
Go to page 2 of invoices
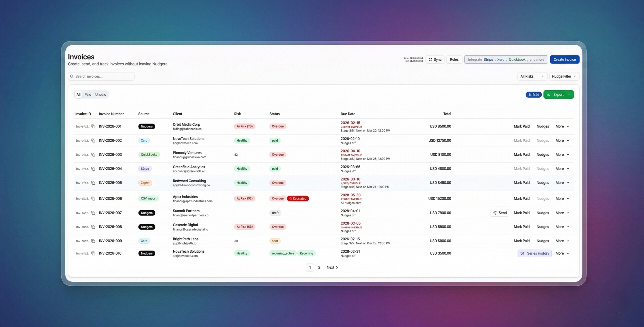(x=319, y=267)
